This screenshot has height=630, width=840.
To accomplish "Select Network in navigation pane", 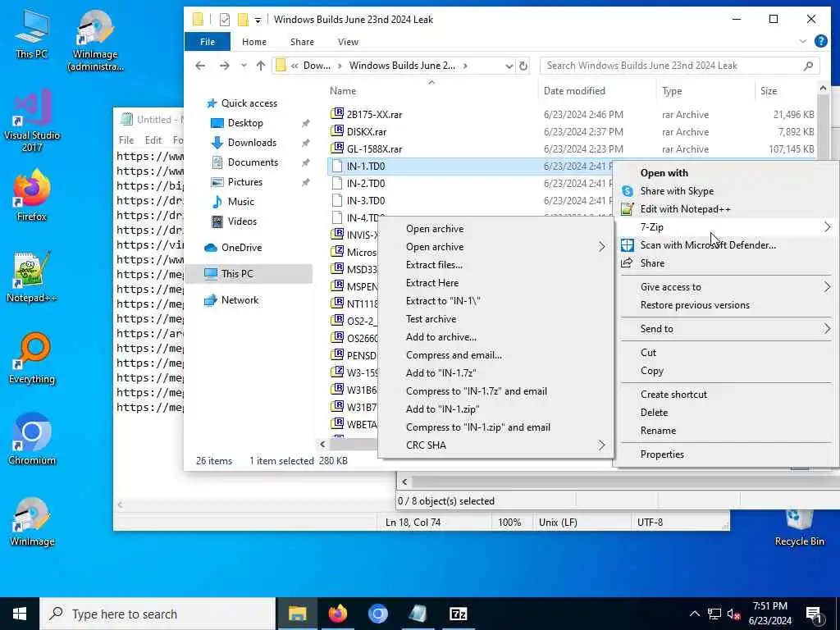I will [x=240, y=300].
